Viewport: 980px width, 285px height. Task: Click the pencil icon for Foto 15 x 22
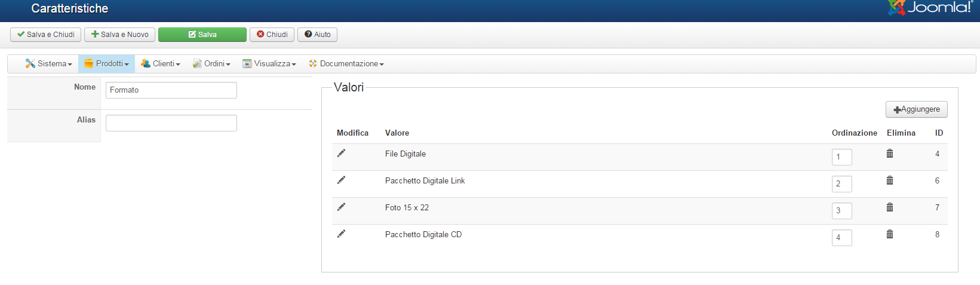tap(341, 207)
